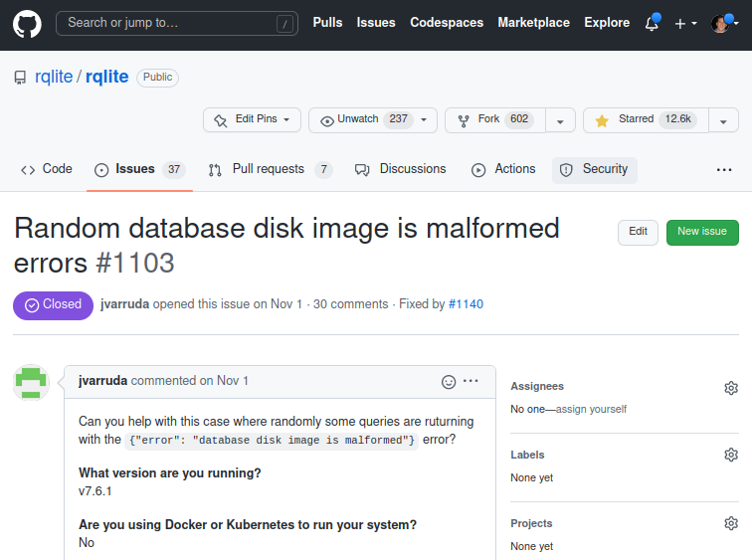Viewport: 752px width, 560px height.
Task: Open Marketplace page
Action: (533, 23)
